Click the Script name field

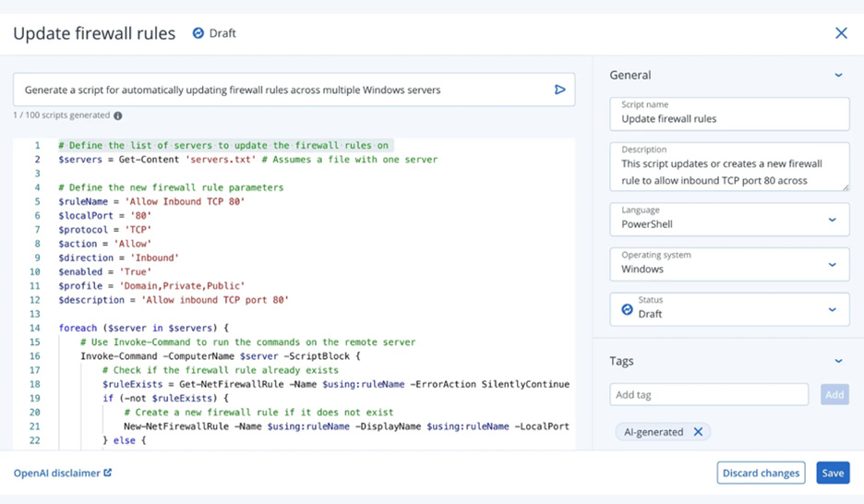[729, 114]
